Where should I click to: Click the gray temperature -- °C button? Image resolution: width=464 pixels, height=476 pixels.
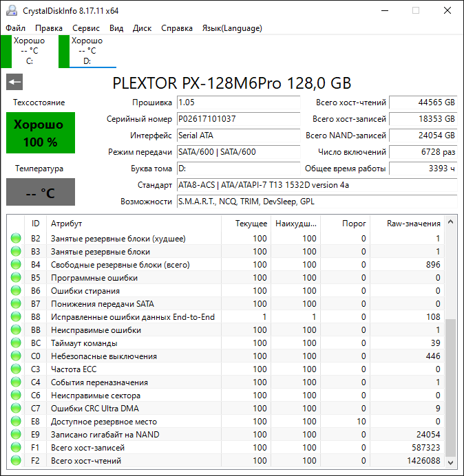[41, 192]
